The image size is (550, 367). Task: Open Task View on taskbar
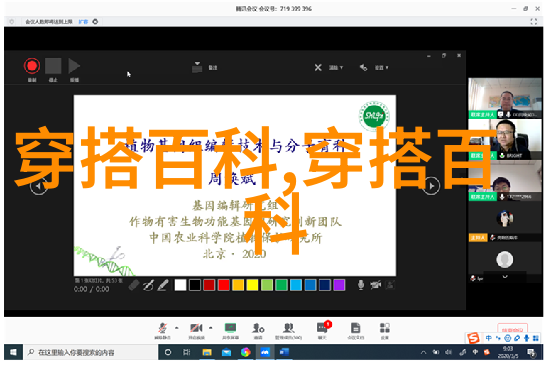click(x=187, y=352)
